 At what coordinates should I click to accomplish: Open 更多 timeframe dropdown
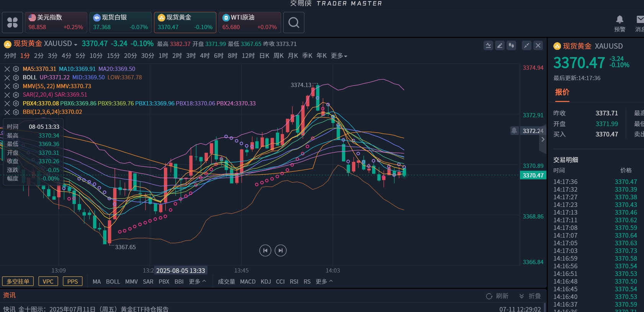[339, 56]
